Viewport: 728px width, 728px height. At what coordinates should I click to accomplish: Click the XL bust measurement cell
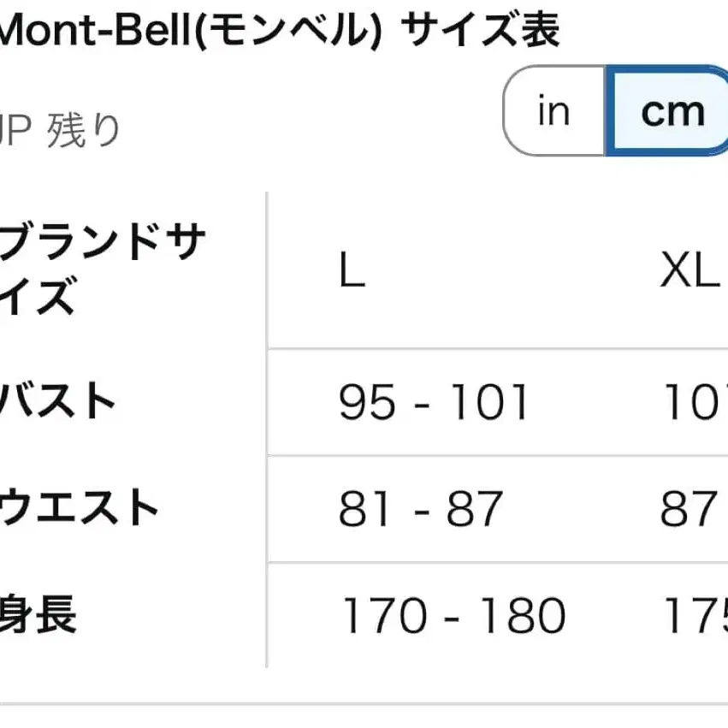(697, 400)
